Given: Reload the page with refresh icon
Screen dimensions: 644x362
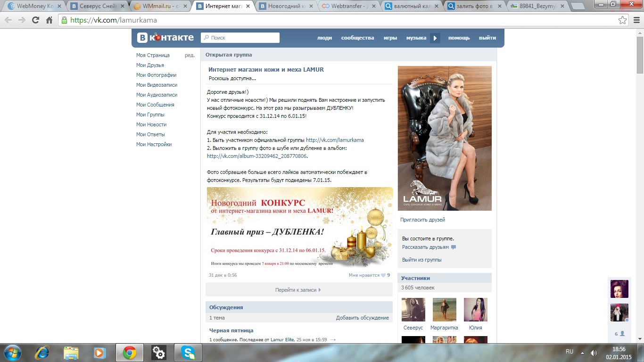Looking at the screenshot, I should [x=35, y=20].
